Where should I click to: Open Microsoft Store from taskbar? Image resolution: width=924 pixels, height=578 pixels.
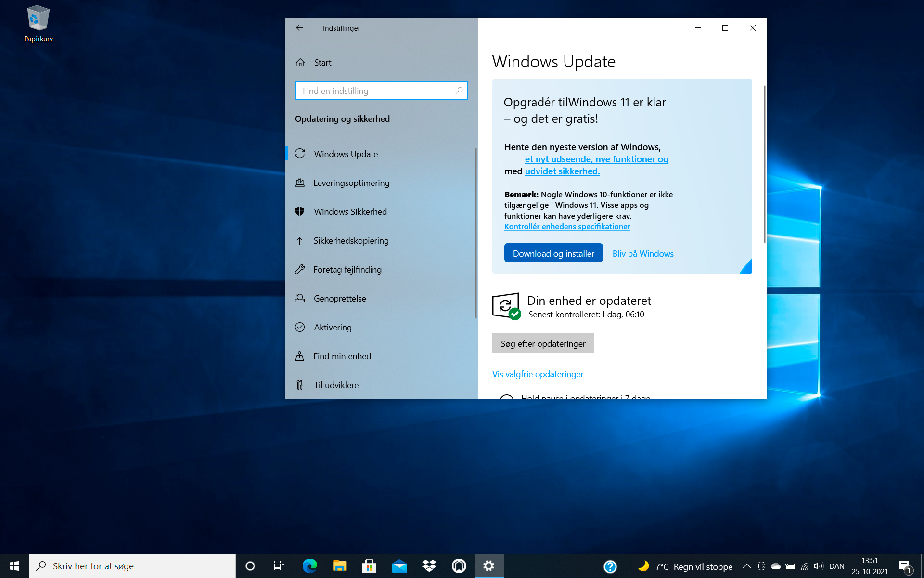[369, 566]
